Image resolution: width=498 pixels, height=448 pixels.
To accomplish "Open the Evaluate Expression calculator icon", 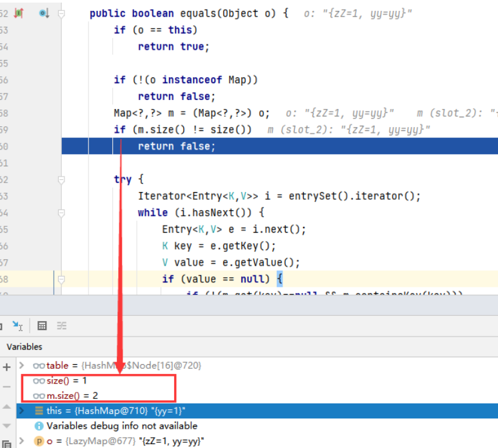I will click(x=42, y=326).
